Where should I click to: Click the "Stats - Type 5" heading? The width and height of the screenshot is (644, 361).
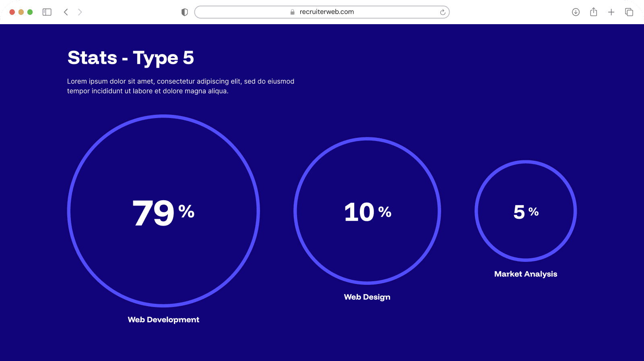tap(130, 58)
